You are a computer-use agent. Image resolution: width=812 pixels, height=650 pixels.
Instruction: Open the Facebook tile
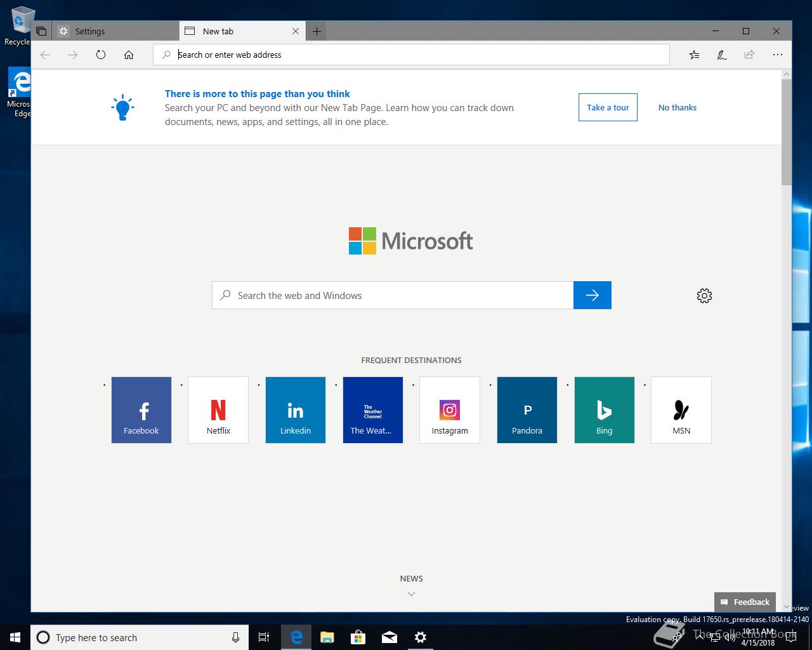(141, 410)
